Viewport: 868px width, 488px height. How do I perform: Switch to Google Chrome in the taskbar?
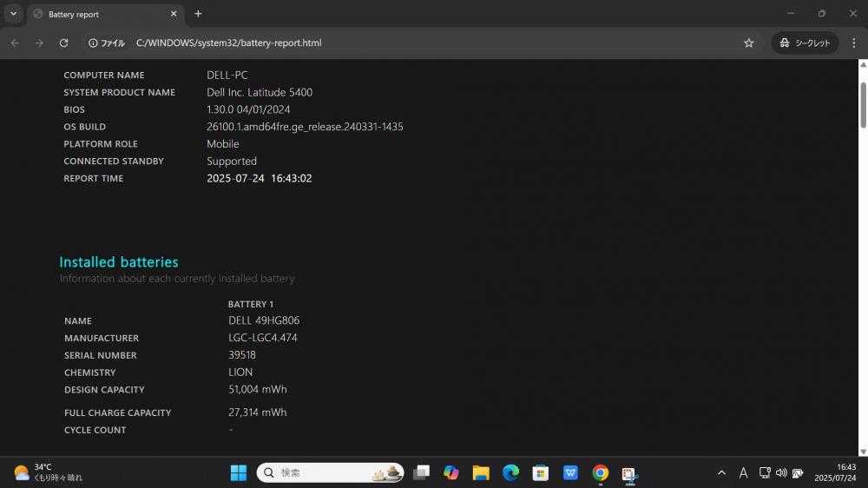[600, 472]
